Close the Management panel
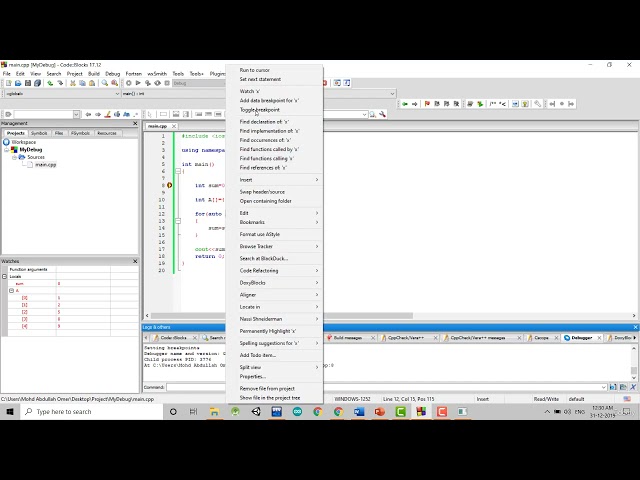 pos(136,123)
